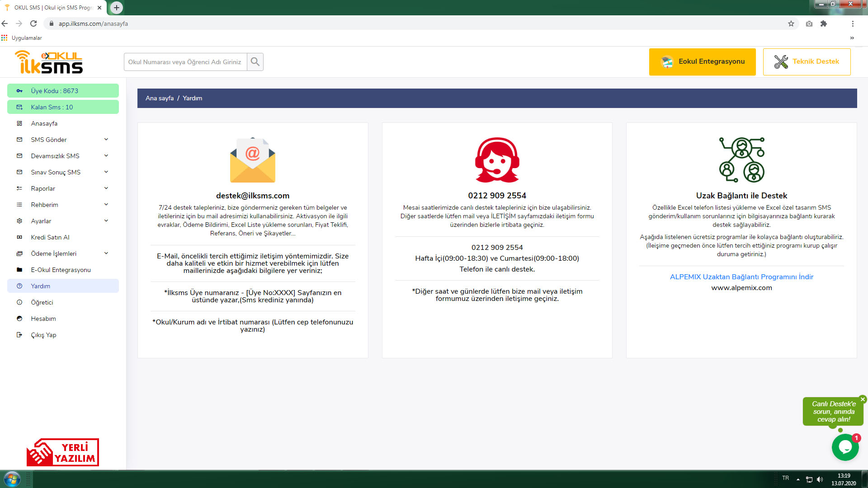
Task: Reload the page
Action: 33,23
